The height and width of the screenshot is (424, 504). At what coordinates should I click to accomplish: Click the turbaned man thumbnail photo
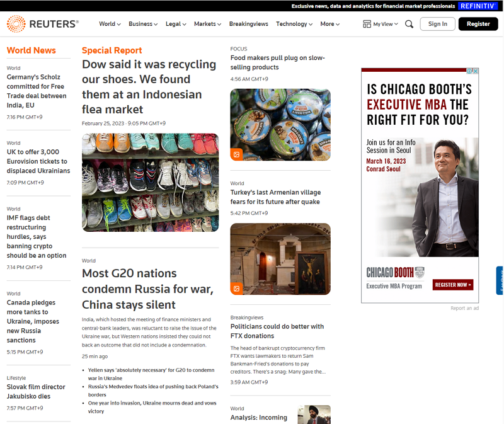coord(314,415)
